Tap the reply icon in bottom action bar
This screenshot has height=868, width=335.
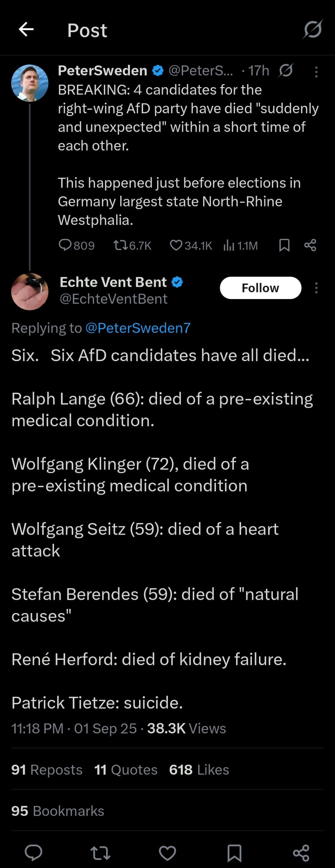34,853
